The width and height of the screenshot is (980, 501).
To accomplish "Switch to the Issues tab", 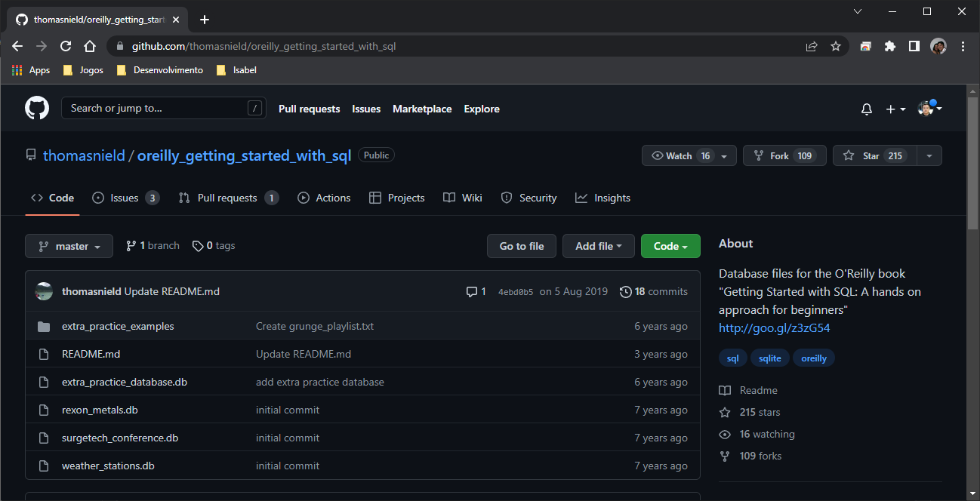I will [x=125, y=198].
